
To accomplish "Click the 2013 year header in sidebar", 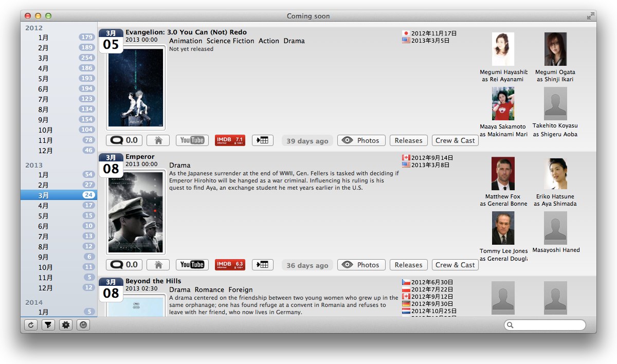I will [34, 165].
